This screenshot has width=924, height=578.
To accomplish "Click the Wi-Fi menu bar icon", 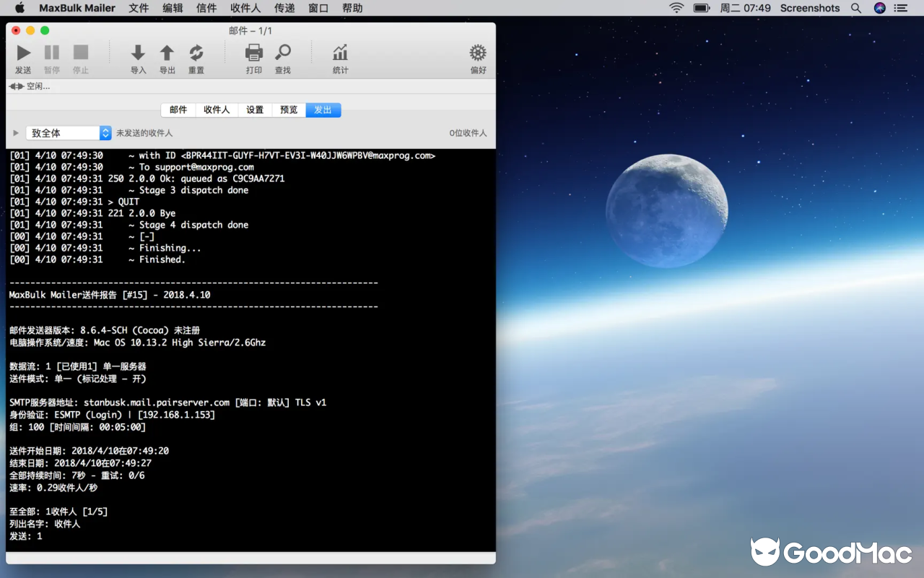I will [x=675, y=8].
